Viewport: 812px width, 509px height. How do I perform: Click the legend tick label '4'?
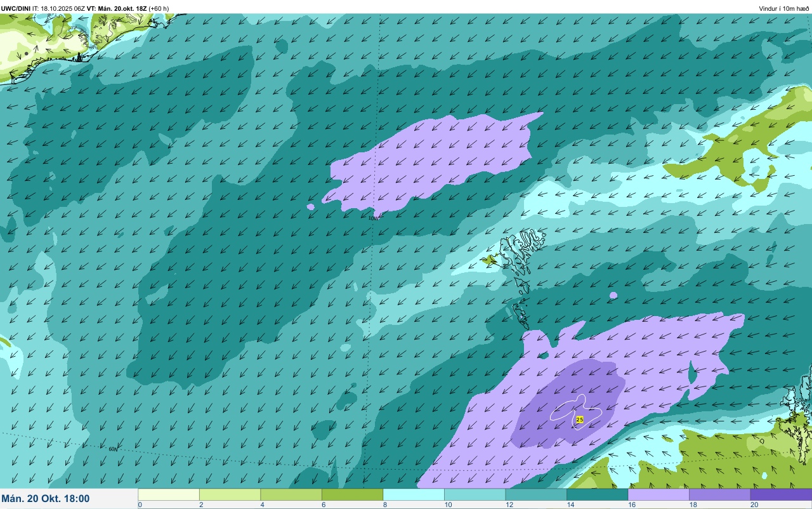[x=262, y=505]
